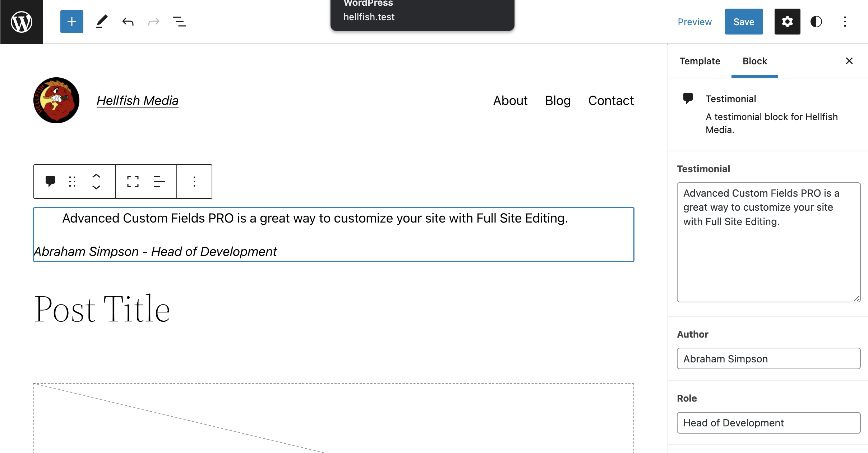Click the hellfish.test template label
868x453 pixels.
click(x=369, y=17)
